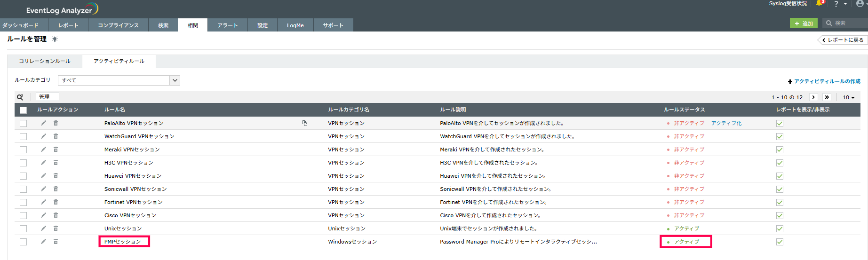This screenshot has height=260, width=868.
Task: Open the レポート tab
Action: tap(68, 25)
